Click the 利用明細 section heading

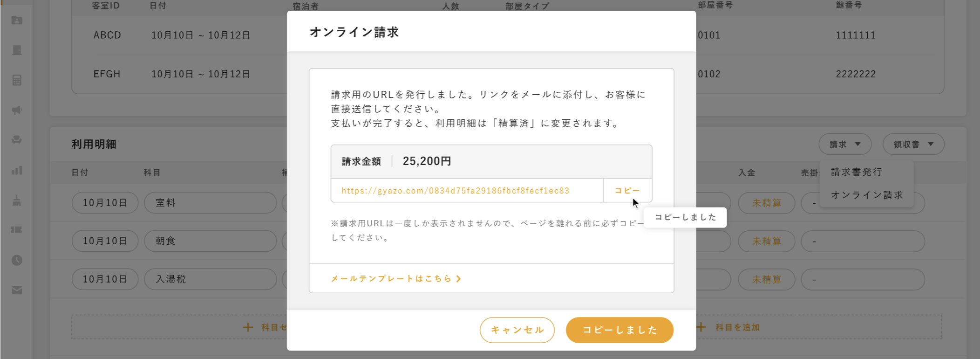coord(94,145)
